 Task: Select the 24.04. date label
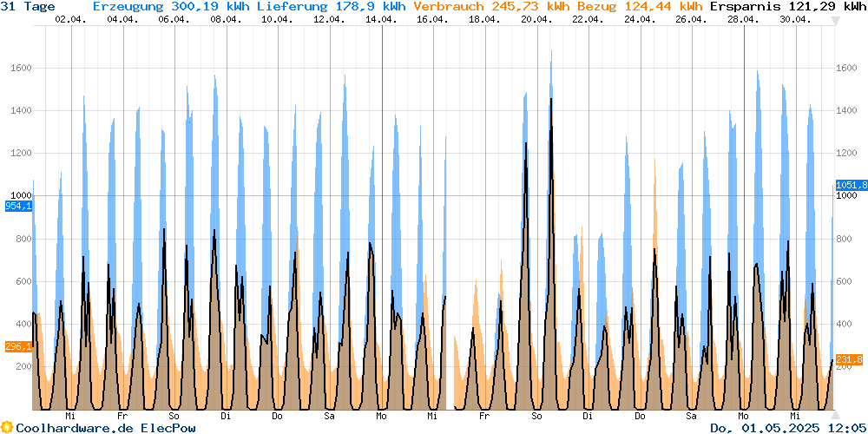coord(640,19)
